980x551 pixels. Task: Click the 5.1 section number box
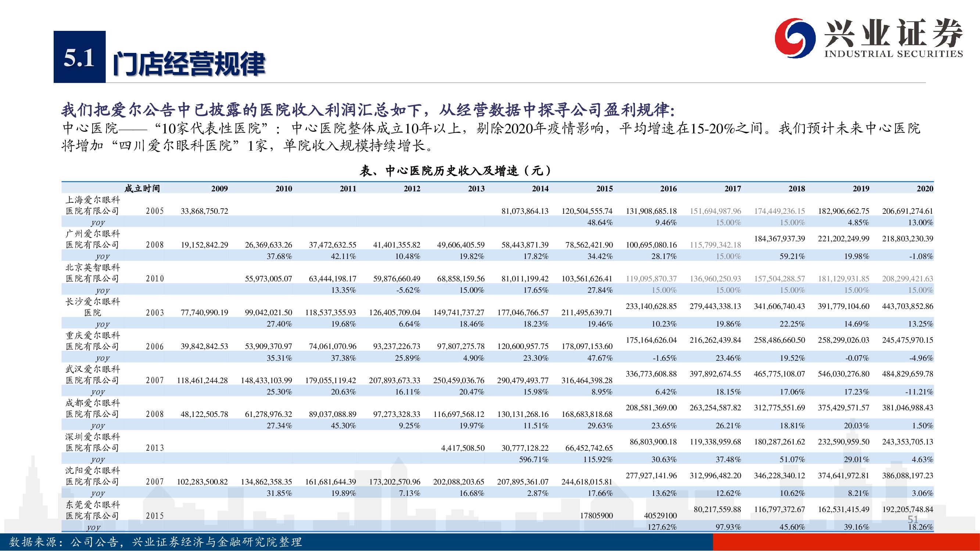tap(79, 57)
